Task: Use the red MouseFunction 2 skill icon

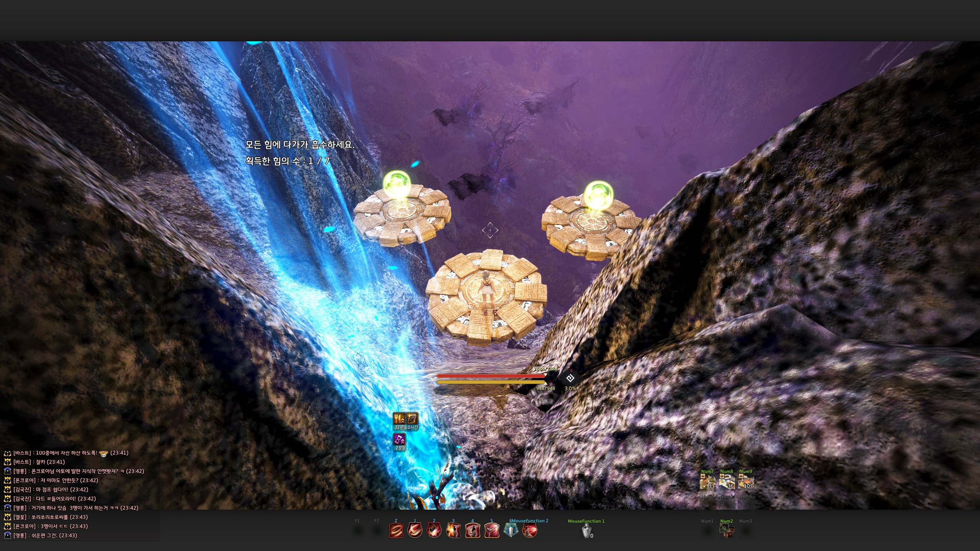Action: [530, 530]
